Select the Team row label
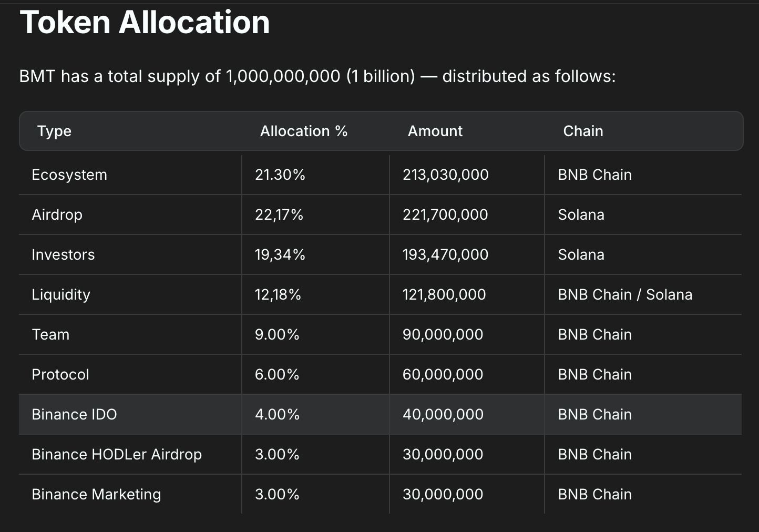The width and height of the screenshot is (759, 532). tap(50, 334)
